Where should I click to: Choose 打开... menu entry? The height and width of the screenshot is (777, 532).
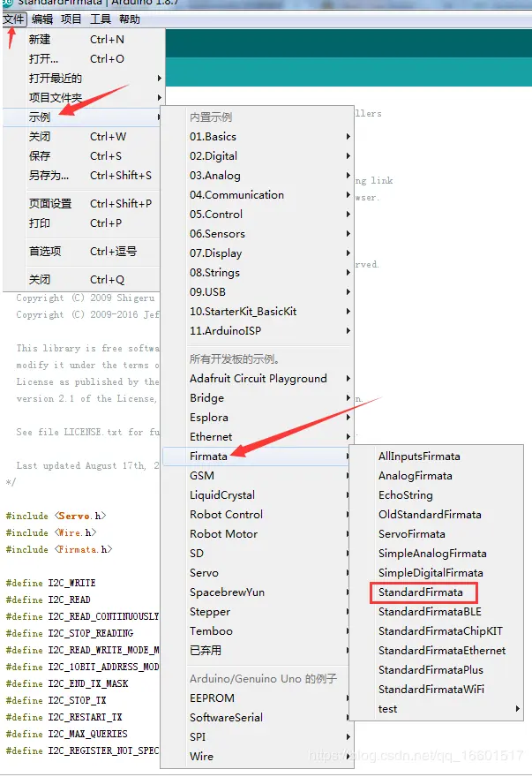[x=83, y=59]
